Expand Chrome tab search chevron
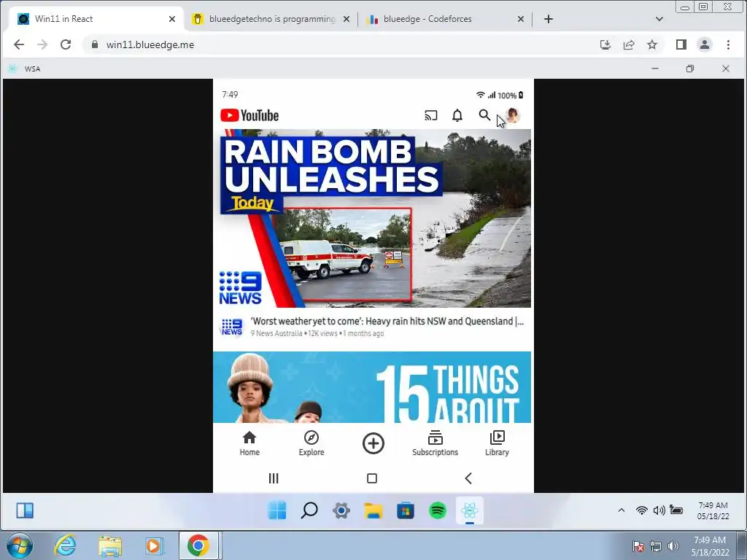747x560 pixels. click(659, 19)
